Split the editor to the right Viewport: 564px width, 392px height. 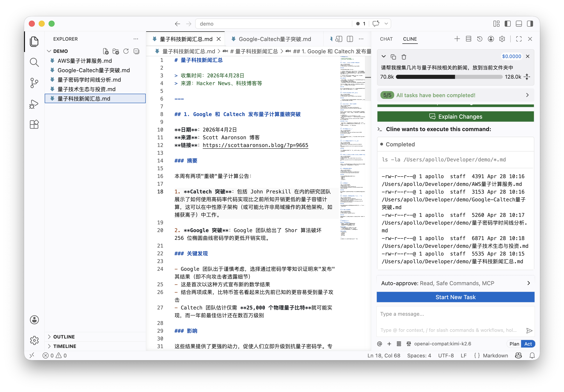coord(350,39)
